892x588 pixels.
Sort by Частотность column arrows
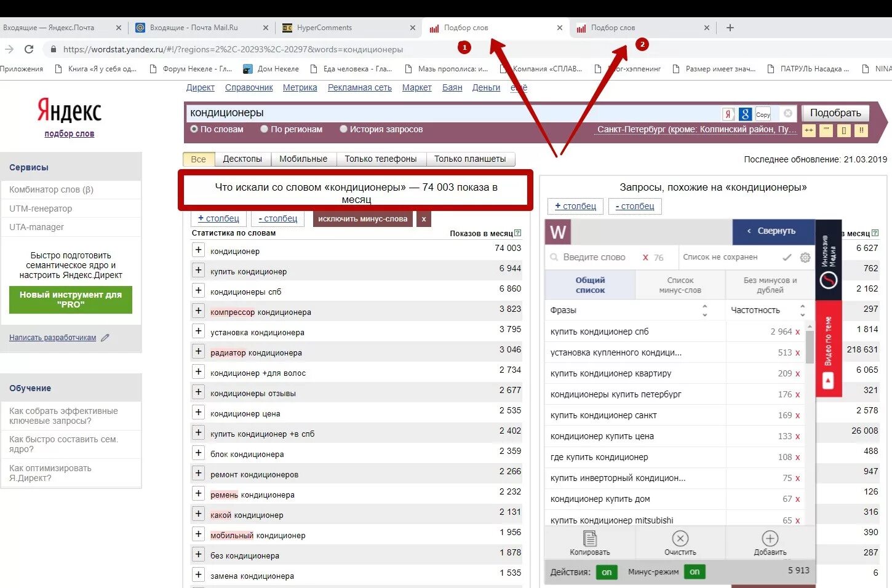coord(802,310)
